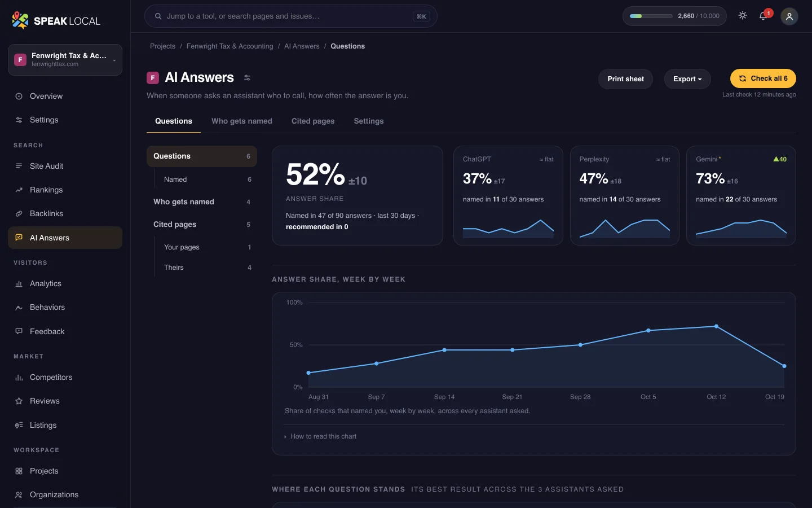812x508 pixels.
Task: Open Your pages under Cited pages
Action: point(206,247)
